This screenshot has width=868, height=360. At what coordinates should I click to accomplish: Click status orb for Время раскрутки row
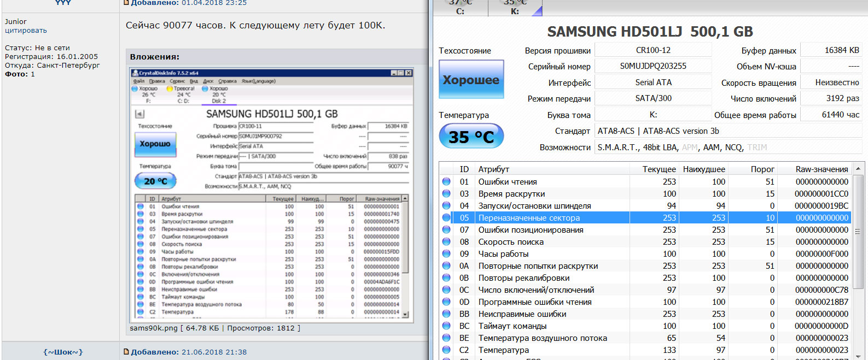pyautogui.click(x=446, y=193)
